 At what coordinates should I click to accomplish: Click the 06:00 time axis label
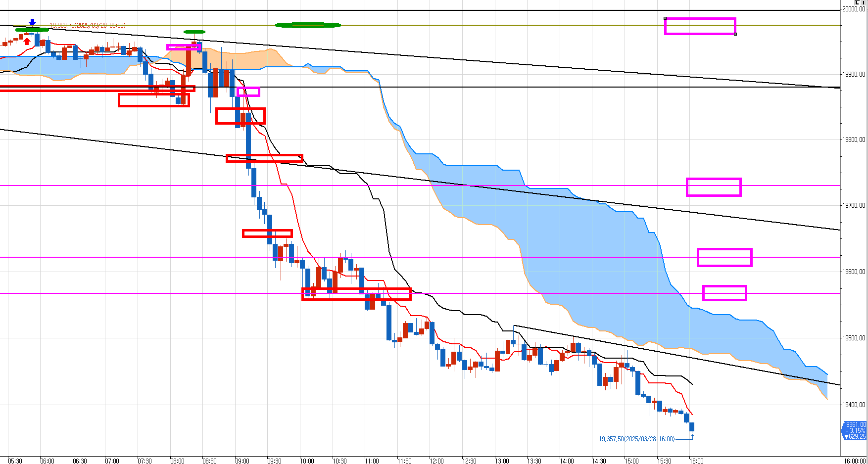(x=48, y=461)
